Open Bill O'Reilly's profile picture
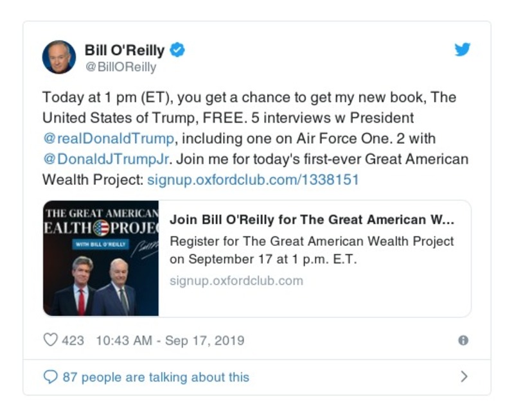This screenshot has height=420, width=514. click(59, 57)
